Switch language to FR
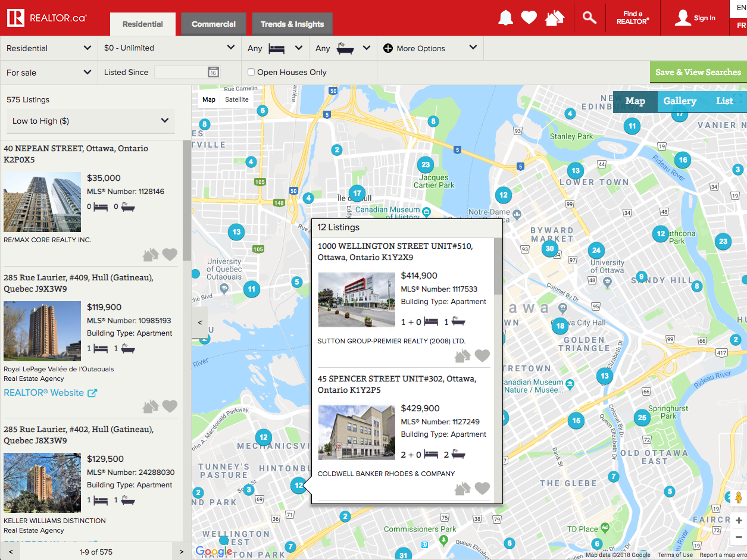This screenshot has height=560, width=747. 740,26
